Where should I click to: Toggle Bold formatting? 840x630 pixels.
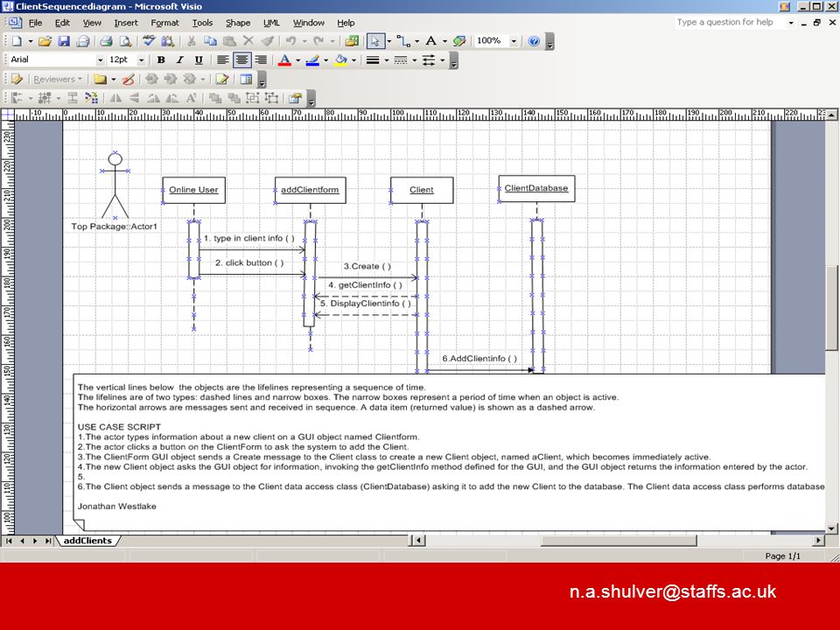click(161, 60)
